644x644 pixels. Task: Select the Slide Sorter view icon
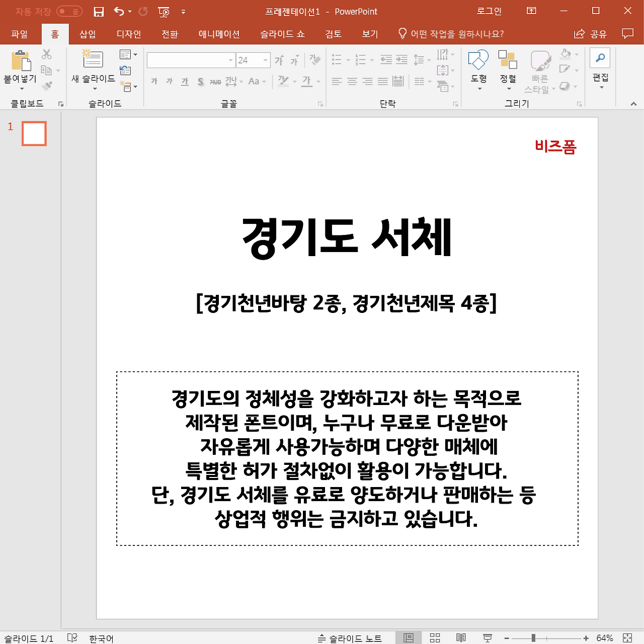[435, 638]
